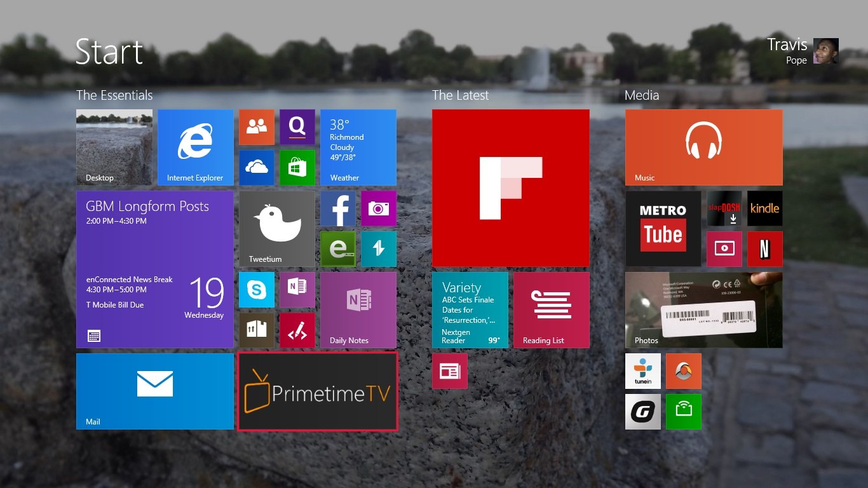868x488 pixels.
Task: Launch the Tweetium bird tile
Action: tap(277, 229)
